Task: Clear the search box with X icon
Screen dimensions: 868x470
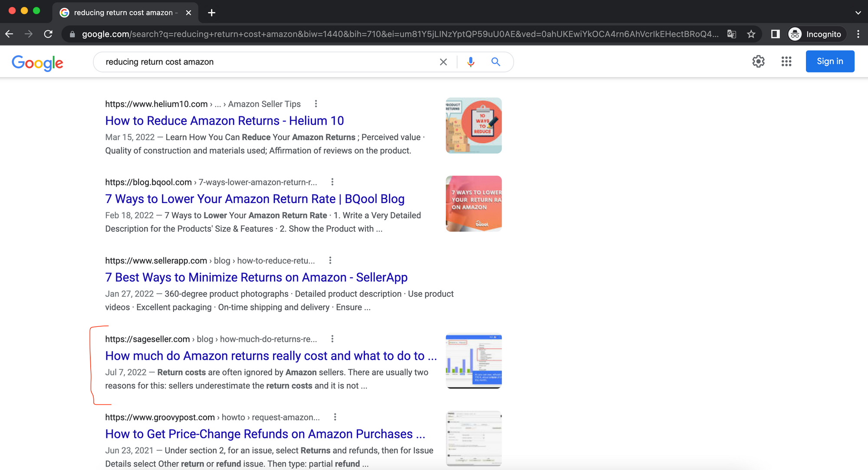Action: 443,62
